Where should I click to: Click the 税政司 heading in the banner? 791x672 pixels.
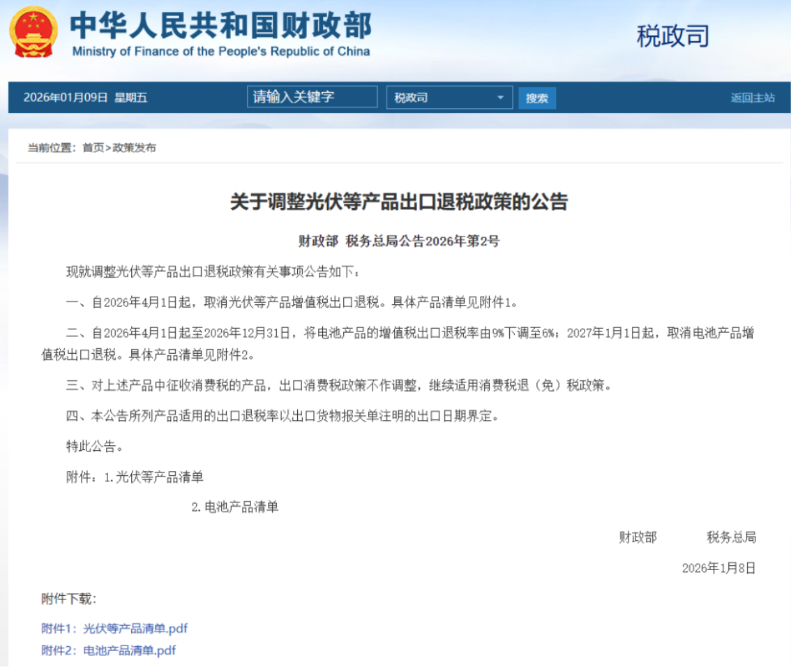(x=672, y=36)
